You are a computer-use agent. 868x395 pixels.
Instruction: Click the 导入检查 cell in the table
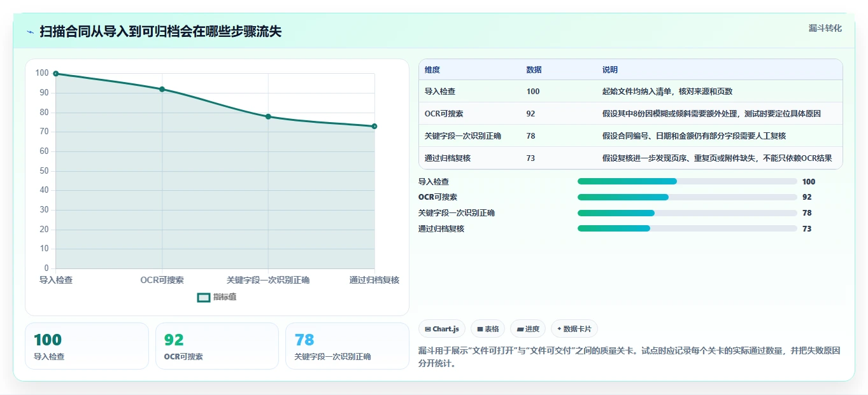click(440, 91)
